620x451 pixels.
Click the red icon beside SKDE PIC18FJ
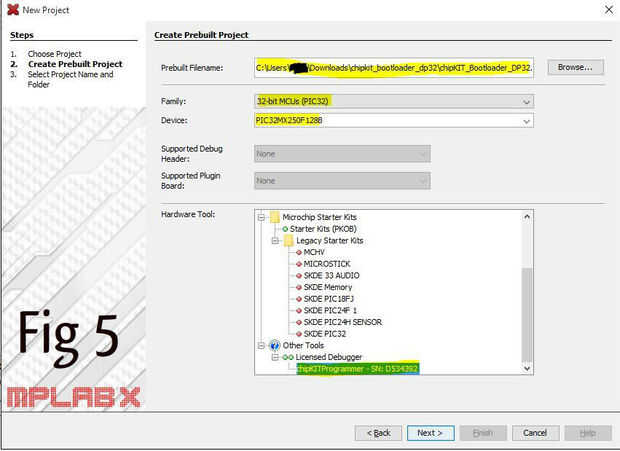click(x=299, y=299)
